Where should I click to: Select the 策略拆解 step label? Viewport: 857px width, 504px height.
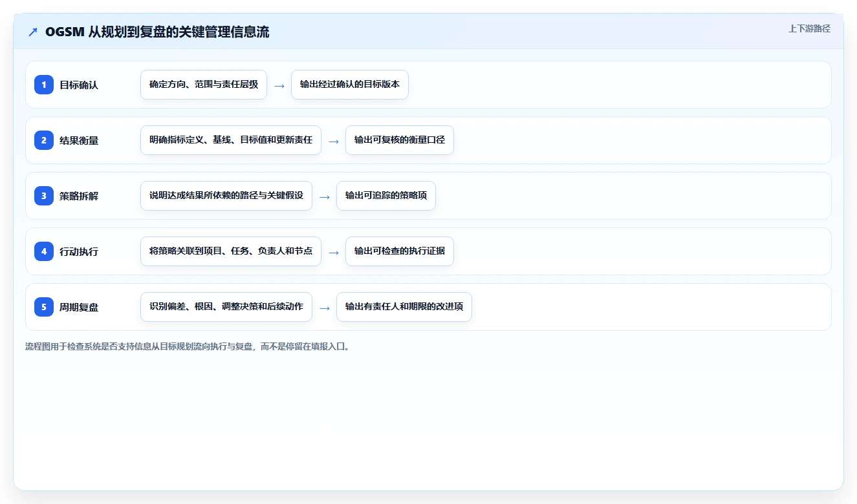pyautogui.click(x=79, y=196)
